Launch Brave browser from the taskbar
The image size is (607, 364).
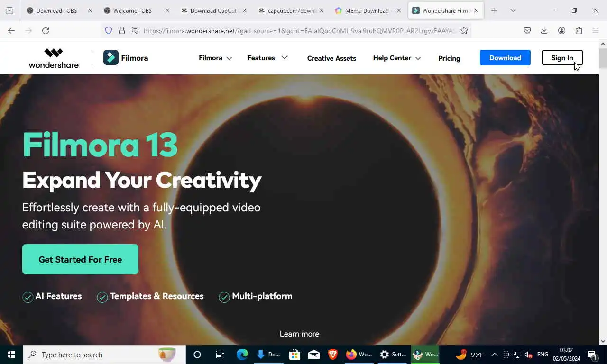(x=333, y=355)
